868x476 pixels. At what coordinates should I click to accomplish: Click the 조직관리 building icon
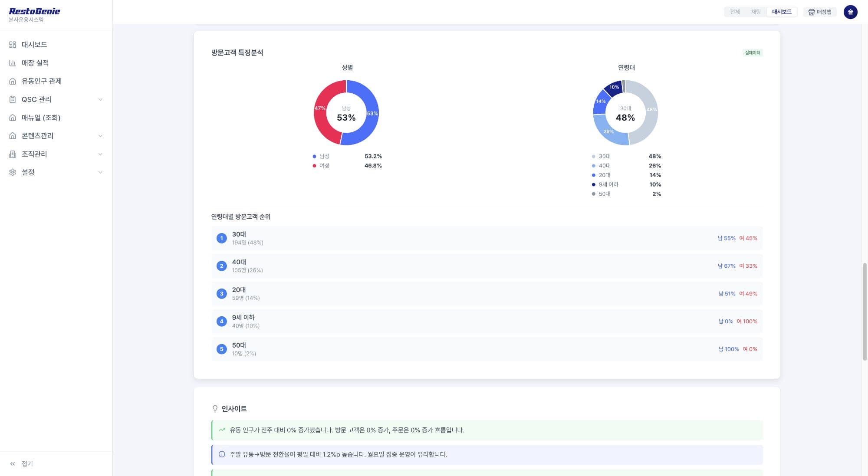[x=13, y=154]
